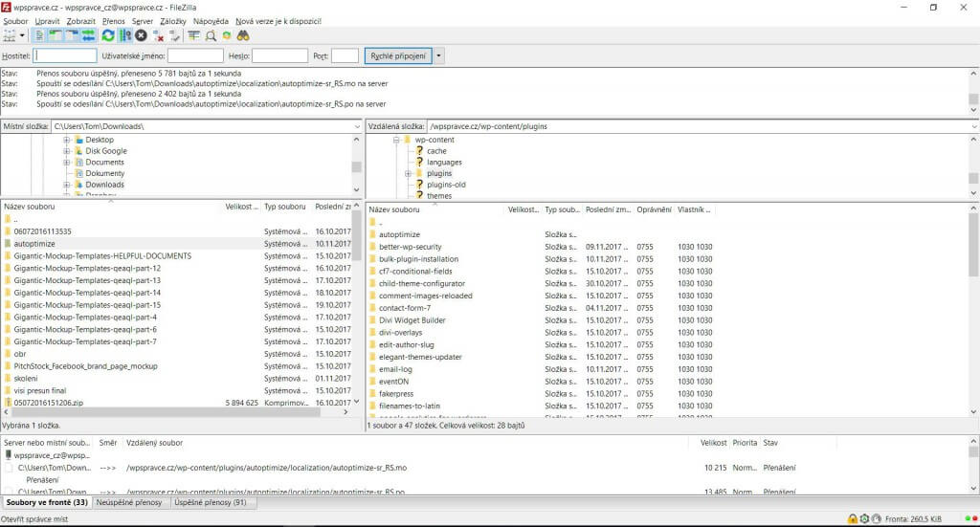Open the Nápověda menu

click(x=211, y=21)
